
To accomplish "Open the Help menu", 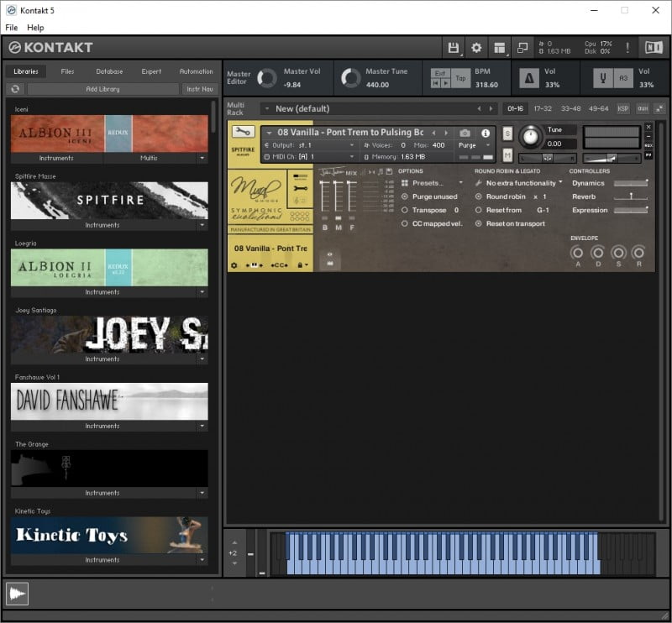I will (35, 28).
